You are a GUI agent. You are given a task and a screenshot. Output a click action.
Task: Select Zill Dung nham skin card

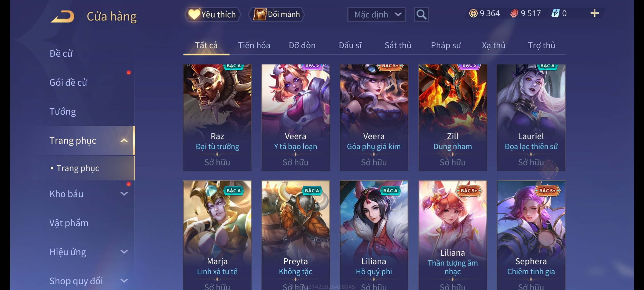pos(453,118)
